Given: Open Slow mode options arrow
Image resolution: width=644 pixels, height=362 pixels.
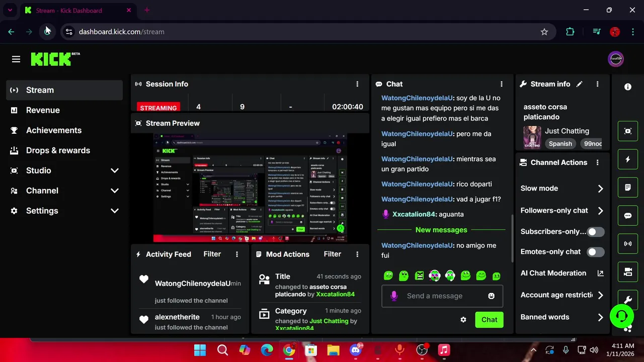Looking at the screenshot, I should 600,189.
